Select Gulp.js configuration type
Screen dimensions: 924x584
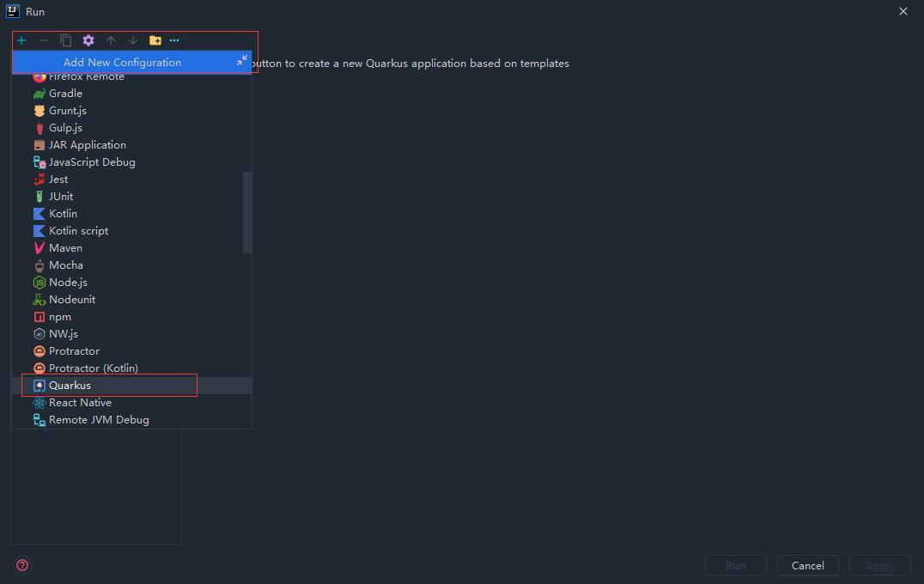click(x=132, y=128)
